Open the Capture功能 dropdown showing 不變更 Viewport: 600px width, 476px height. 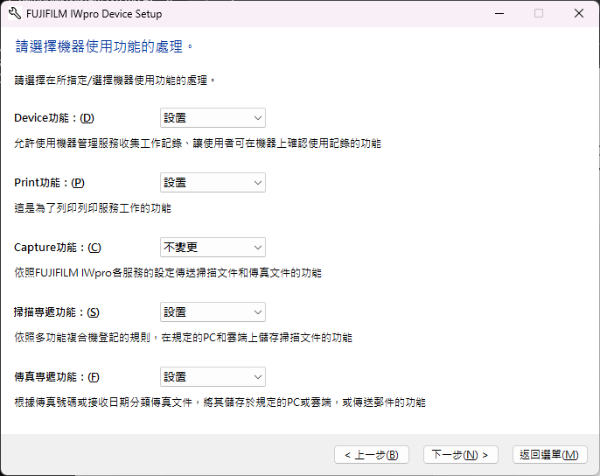tap(212, 247)
